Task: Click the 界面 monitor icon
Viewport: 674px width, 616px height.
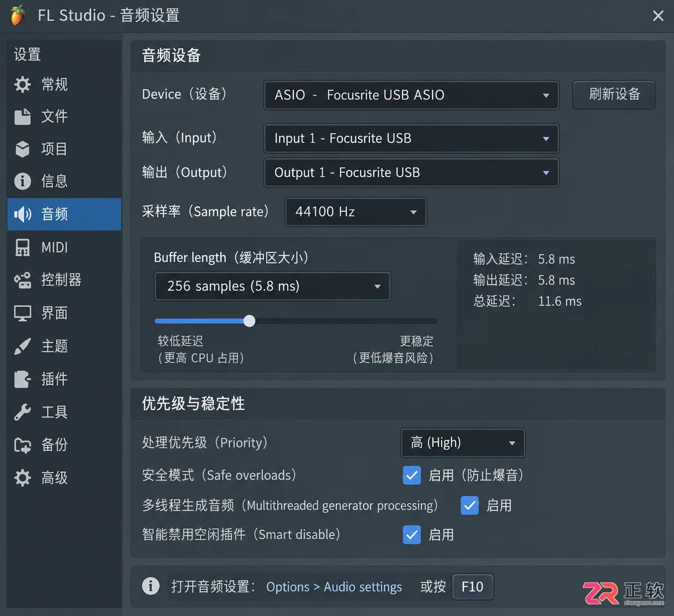Action: (23, 313)
